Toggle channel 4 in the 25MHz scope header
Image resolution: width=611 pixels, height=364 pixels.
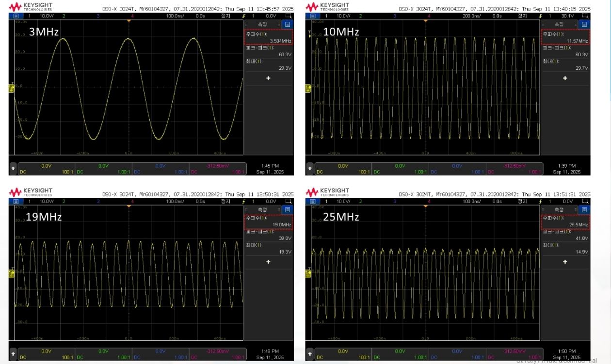429,201
